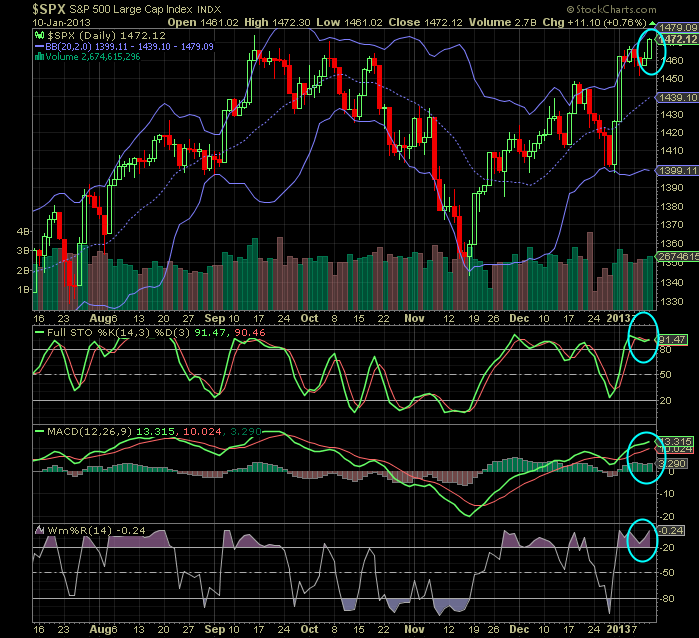The height and width of the screenshot is (638, 699).
Task: Click the 91.47 stochastic value tag
Action: [673, 340]
